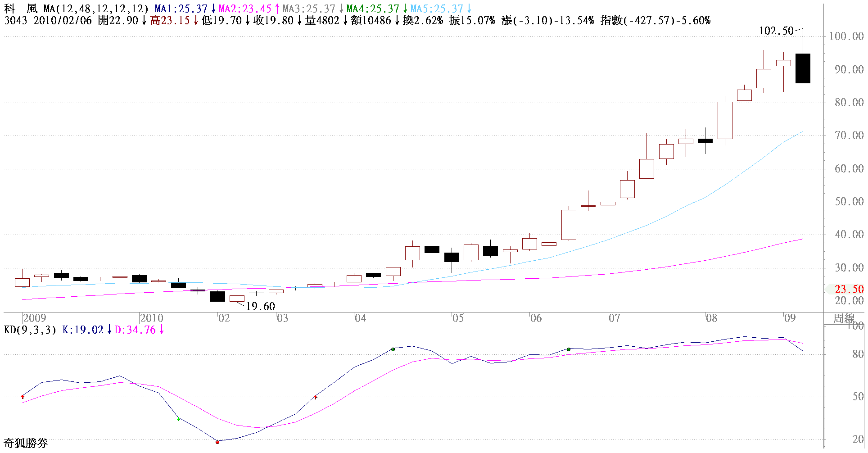
Task: Click the 19.60 low price annotation
Action: 260,307
